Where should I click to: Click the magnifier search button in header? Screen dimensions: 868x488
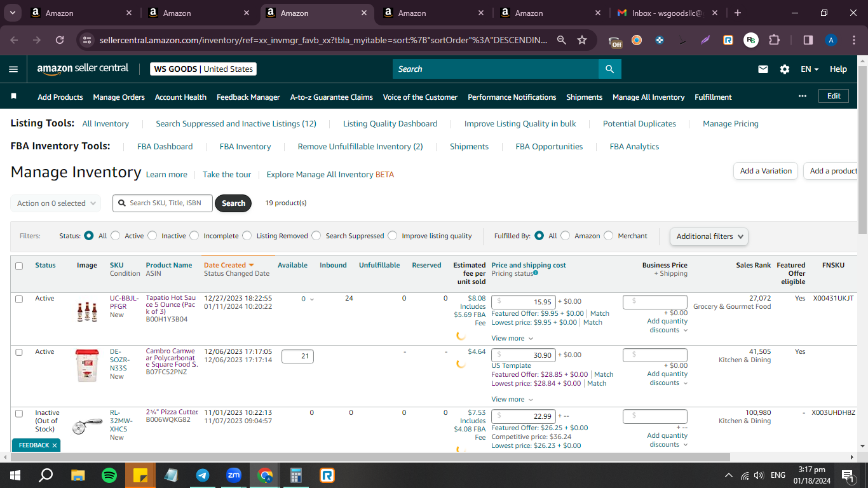tap(609, 69)
